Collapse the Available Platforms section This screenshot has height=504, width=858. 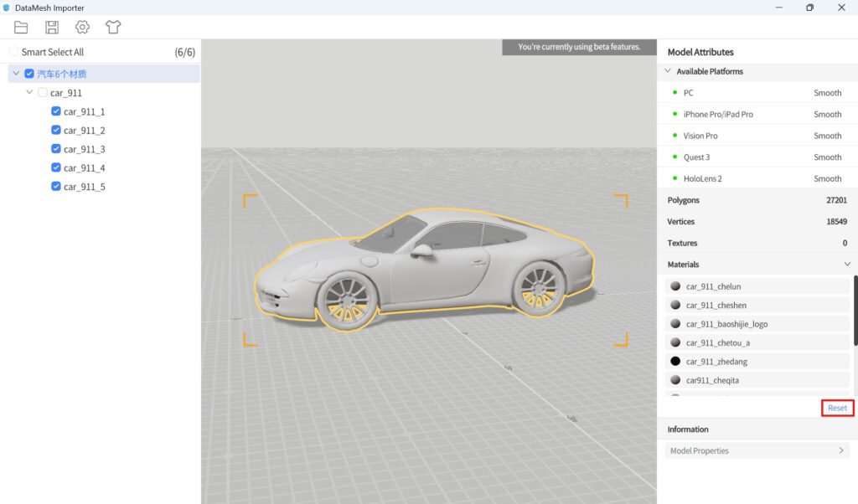[668, 71]
